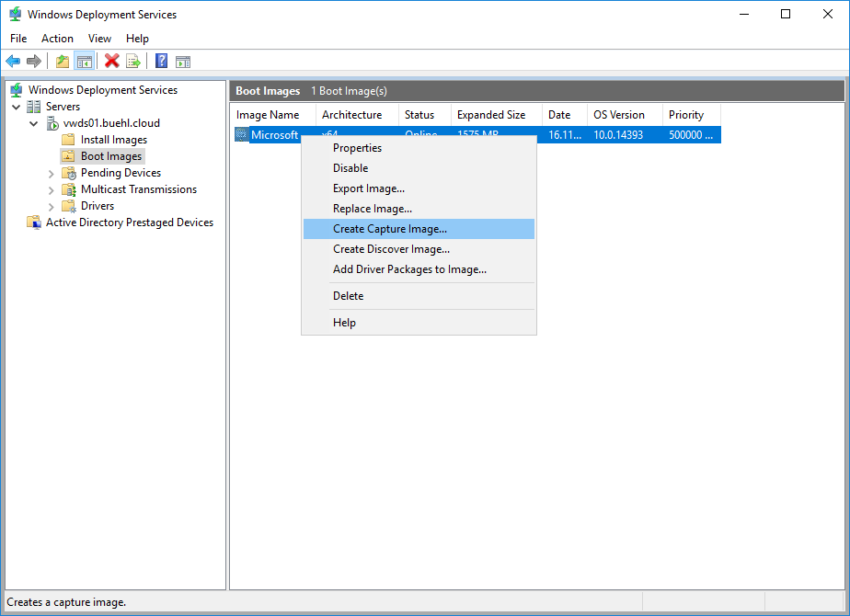The height and width of the screenshot is (616, 850).
Task: Click the Back arrow toolbar icon
Action: [13, 62]
